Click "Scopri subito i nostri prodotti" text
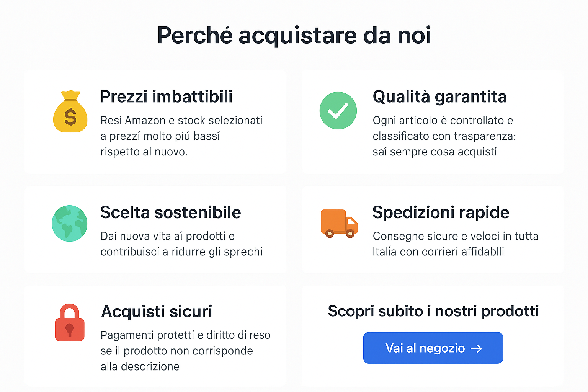This screenshot has height=392, width=588. pos(433,311)
